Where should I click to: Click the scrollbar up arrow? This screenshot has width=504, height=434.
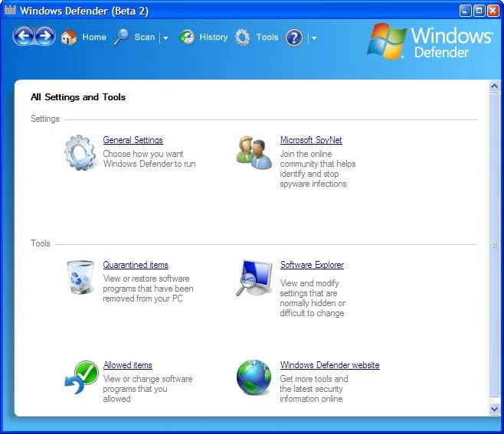point(494,86)
